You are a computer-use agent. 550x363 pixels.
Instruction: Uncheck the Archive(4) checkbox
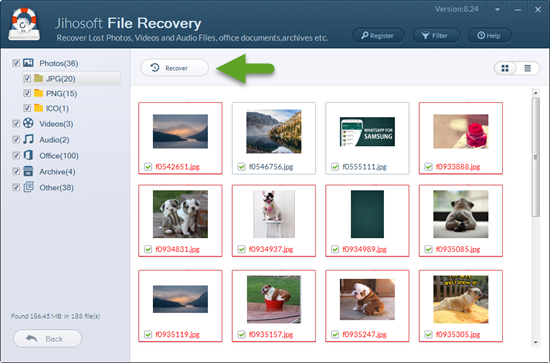coord(16,171)
